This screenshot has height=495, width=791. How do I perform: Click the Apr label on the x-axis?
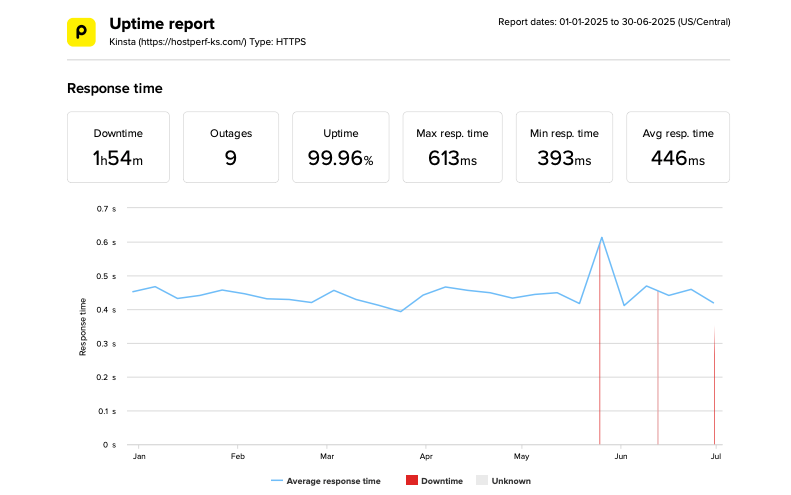tap(425, 456)
